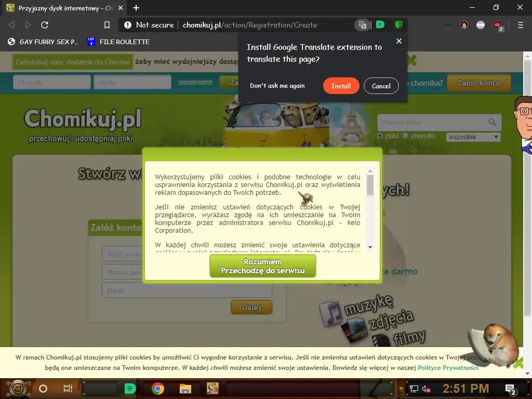Open the GAY FURRY SEX P... bookmark

click(43, 42)
